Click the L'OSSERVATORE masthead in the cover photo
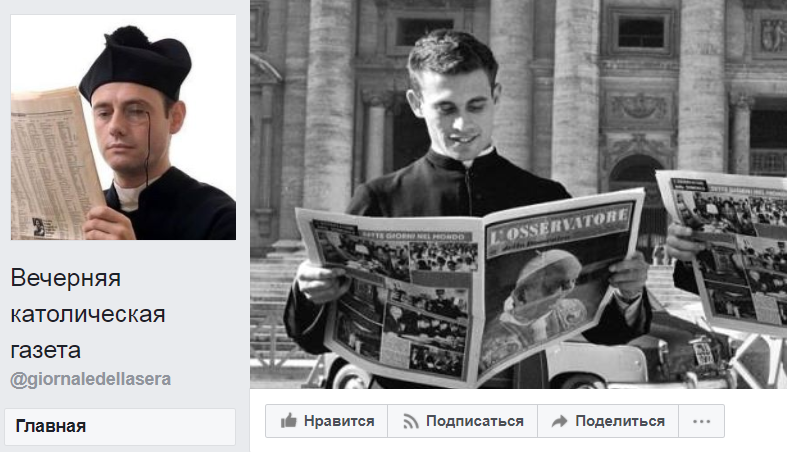Screen dimensions: 787x452 (560, 227)
